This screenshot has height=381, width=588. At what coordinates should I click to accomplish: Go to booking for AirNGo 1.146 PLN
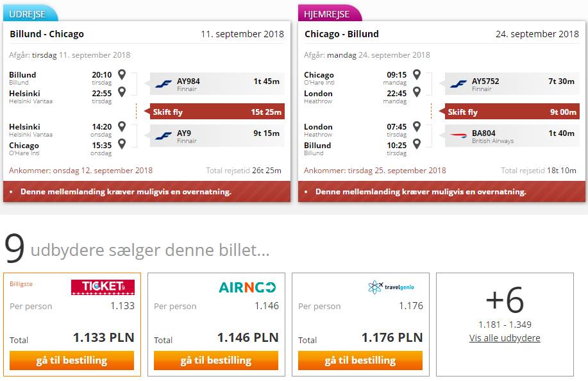point(216,360)
